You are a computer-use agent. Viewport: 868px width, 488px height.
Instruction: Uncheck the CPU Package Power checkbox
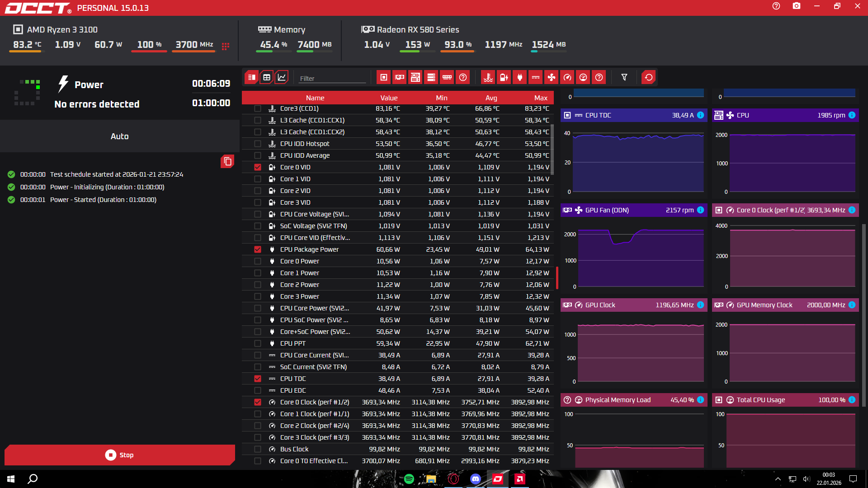click(258, 249)
